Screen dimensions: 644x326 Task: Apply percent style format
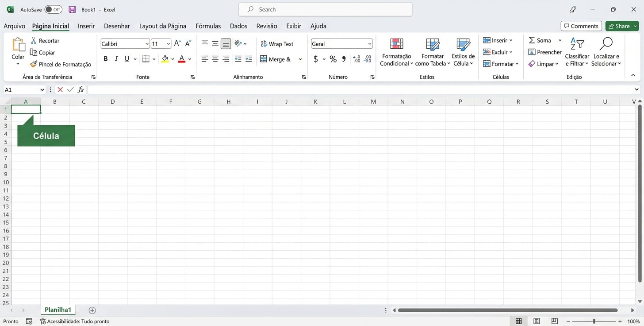point(333,59)
